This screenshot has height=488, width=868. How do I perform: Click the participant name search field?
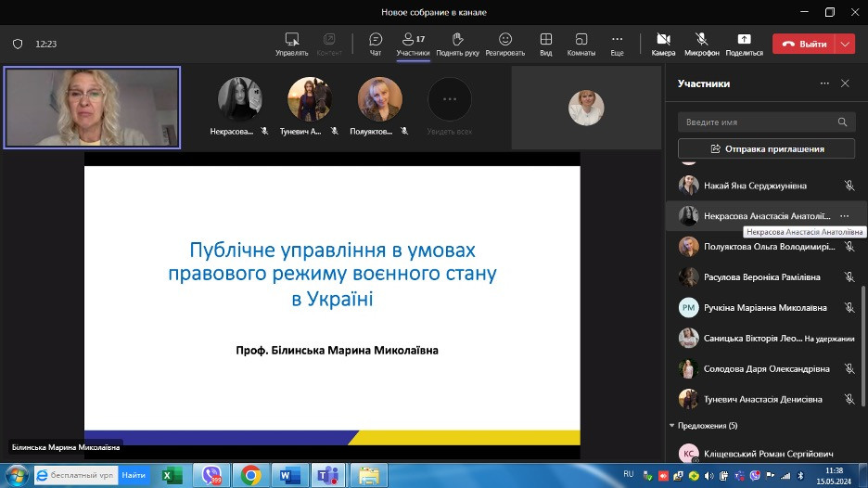759,122
